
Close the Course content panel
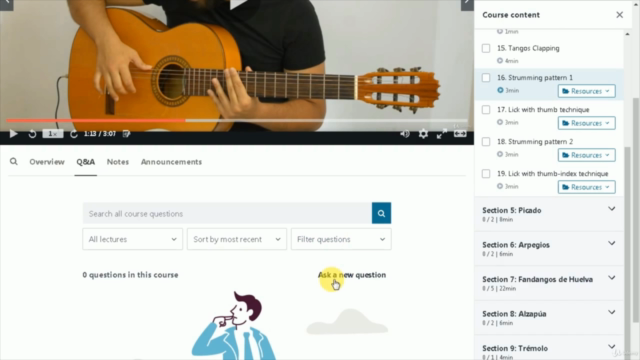coord(620,15)
